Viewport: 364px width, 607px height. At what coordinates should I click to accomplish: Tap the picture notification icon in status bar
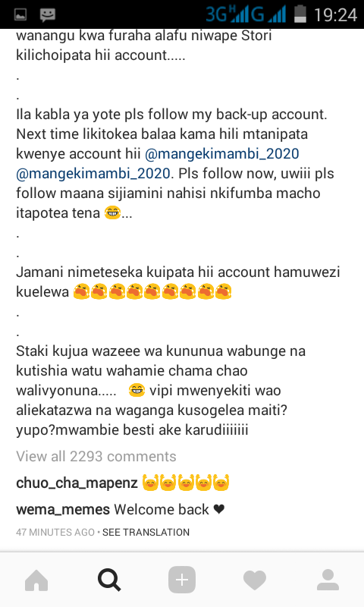click(x=20, y=14)
